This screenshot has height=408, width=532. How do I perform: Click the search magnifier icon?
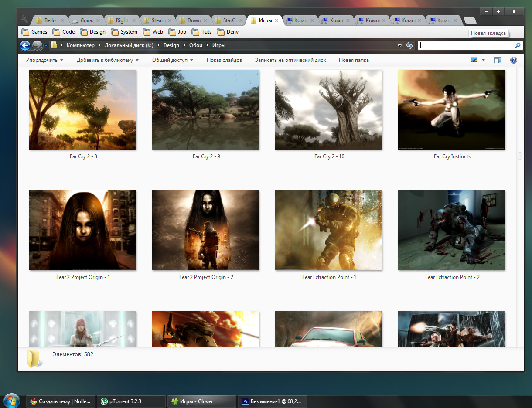click(x=518, y=45)
